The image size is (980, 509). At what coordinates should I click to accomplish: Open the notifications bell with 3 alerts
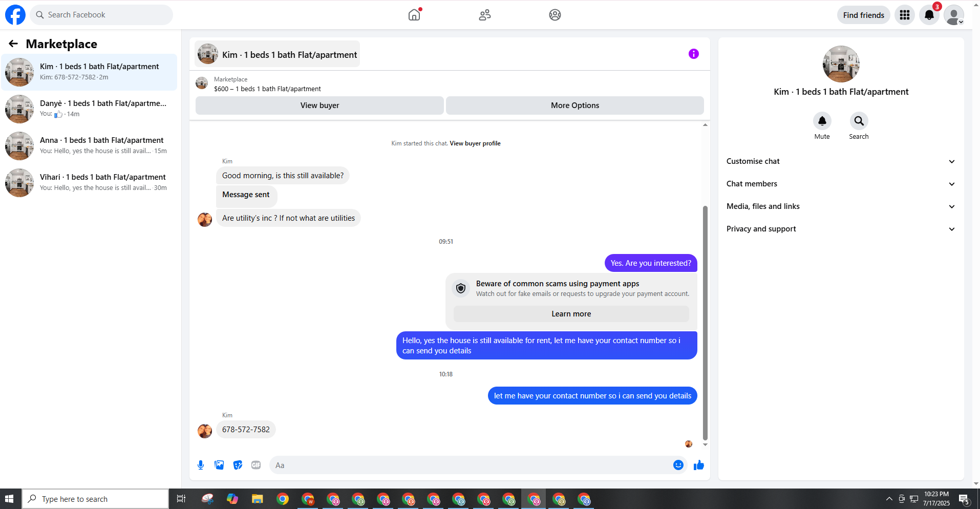pos(929,15)
